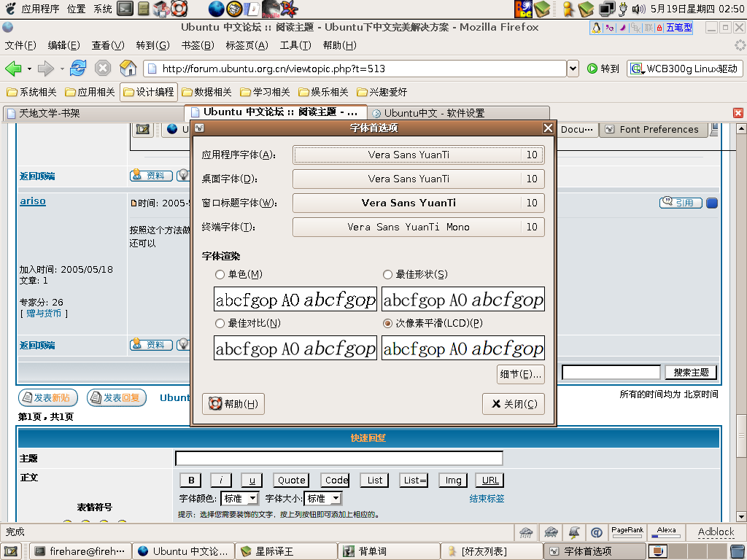Viewport: 747px width, 560px height.
Task: Open the 字体大小 dropdown
Action: [323, 499]
